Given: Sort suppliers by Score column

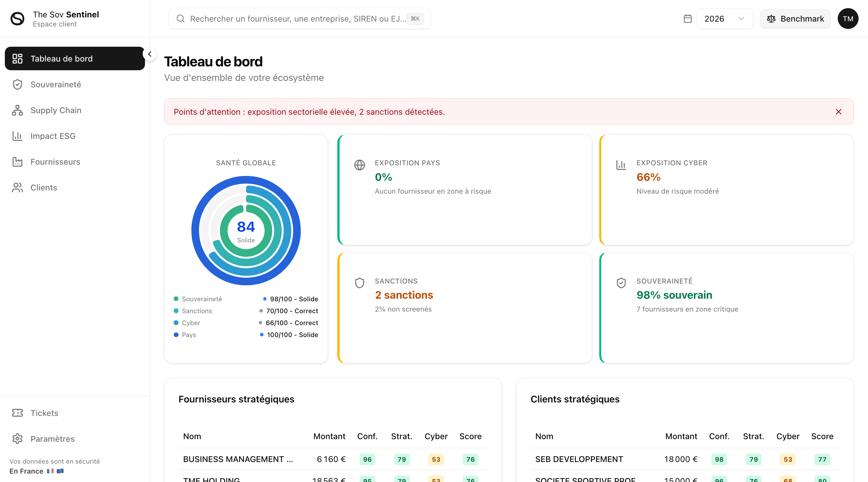Looking at the screenshot, I should coord(470,436).
